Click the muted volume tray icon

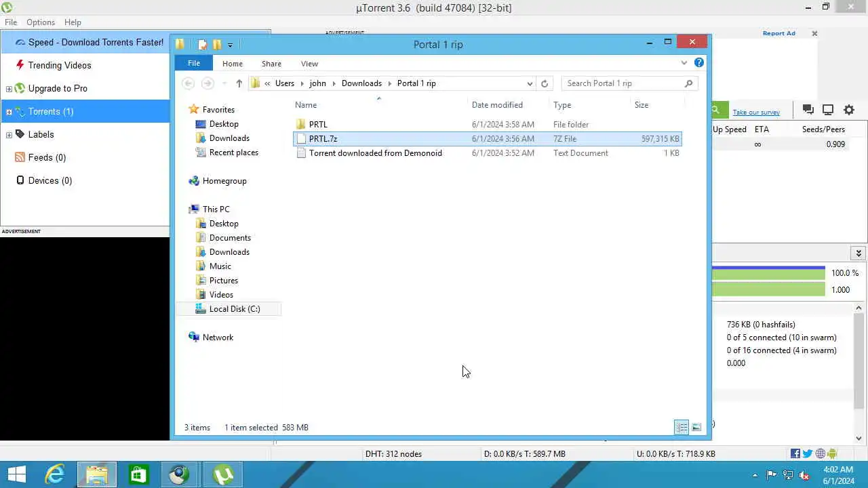(804, 475)
